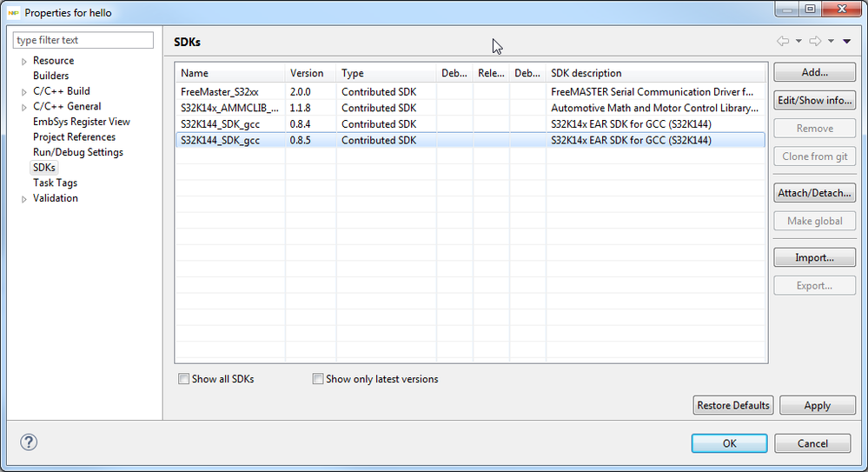This screenshot has height=472, width=868.
Task: Click SDK description column header
Action: 657,73
